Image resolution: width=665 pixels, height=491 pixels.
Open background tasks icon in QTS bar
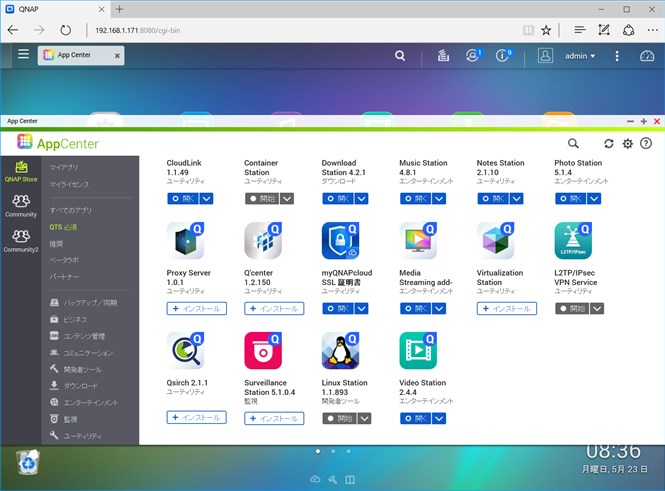[443, 56]
